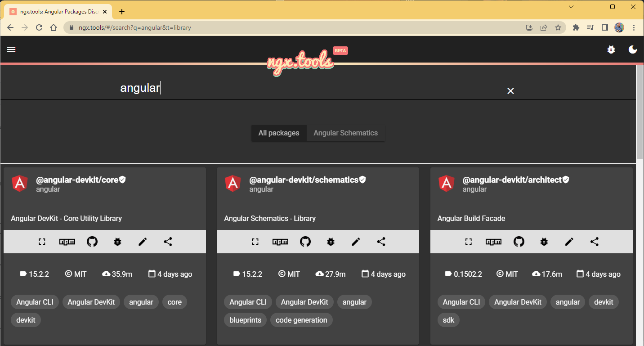The image size is (644, 346).
Task: Click edit pencil on @angular-devkit/architect card
Action: [569, 242]
